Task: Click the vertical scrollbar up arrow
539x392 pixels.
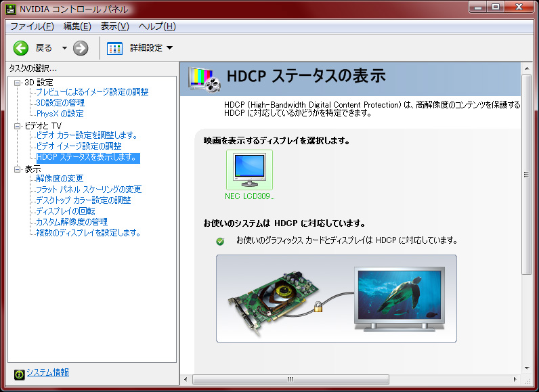Action: click(x=526, y=68)
